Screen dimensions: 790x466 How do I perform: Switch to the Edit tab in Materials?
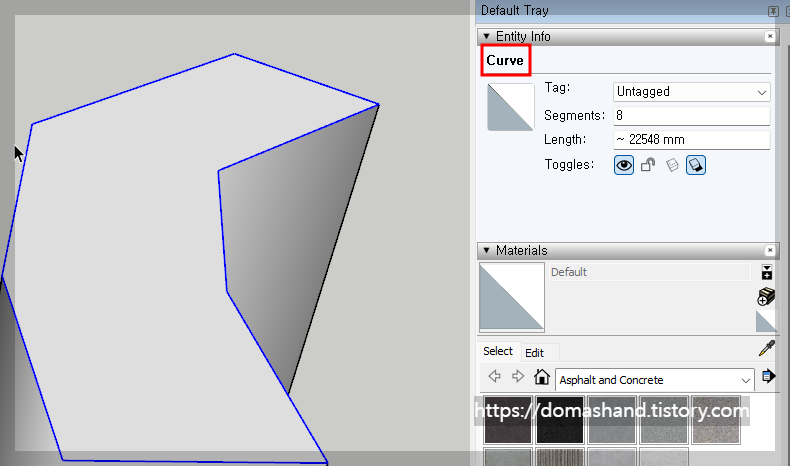coord(535,353)
